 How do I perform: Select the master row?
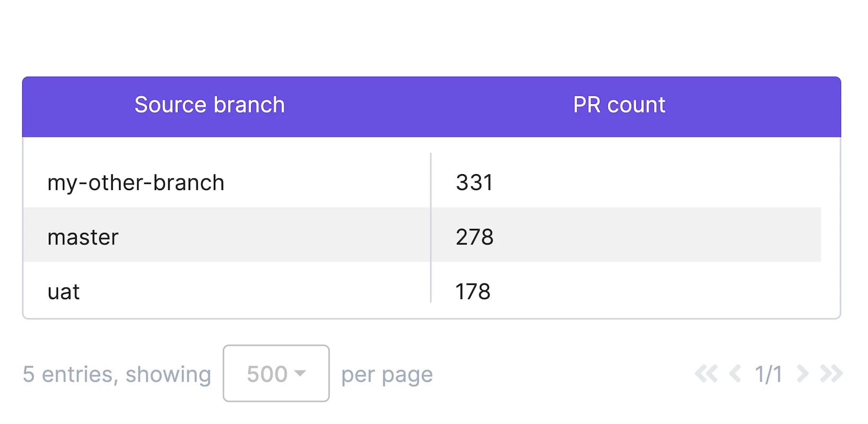coord(212,237)
